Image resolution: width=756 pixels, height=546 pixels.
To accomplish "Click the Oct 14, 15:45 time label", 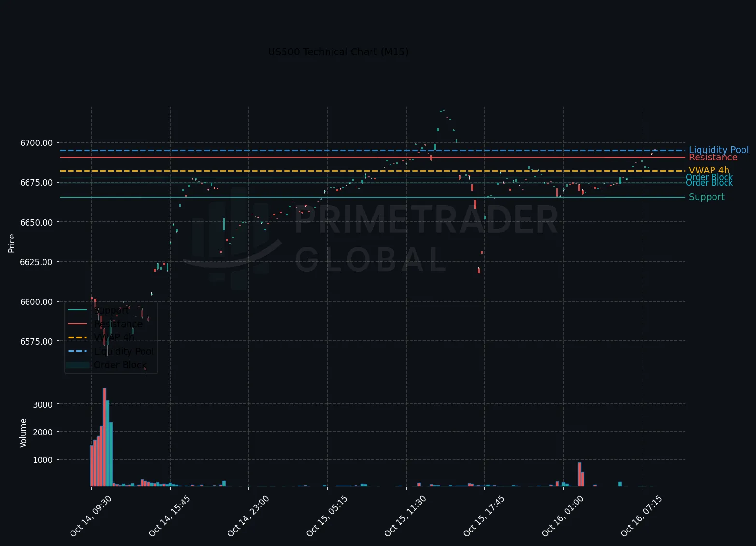I will tap(170, 516).
